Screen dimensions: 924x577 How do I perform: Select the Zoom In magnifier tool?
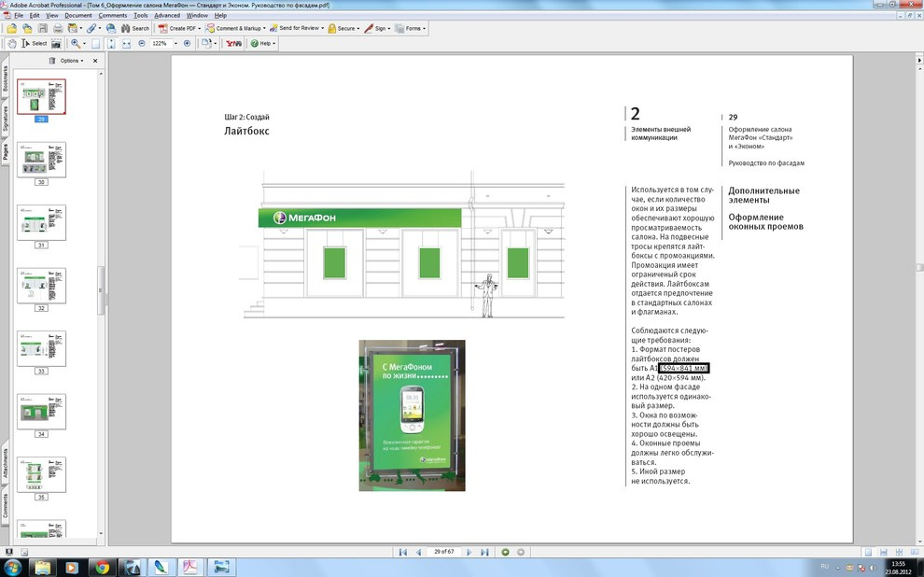pos(76,44)
